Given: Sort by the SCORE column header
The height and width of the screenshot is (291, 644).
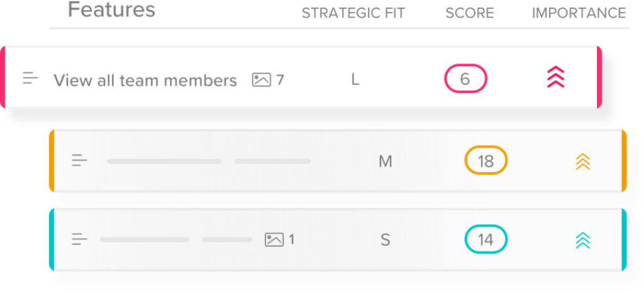Looking at the screenshot, I should [x=470, y=13].
